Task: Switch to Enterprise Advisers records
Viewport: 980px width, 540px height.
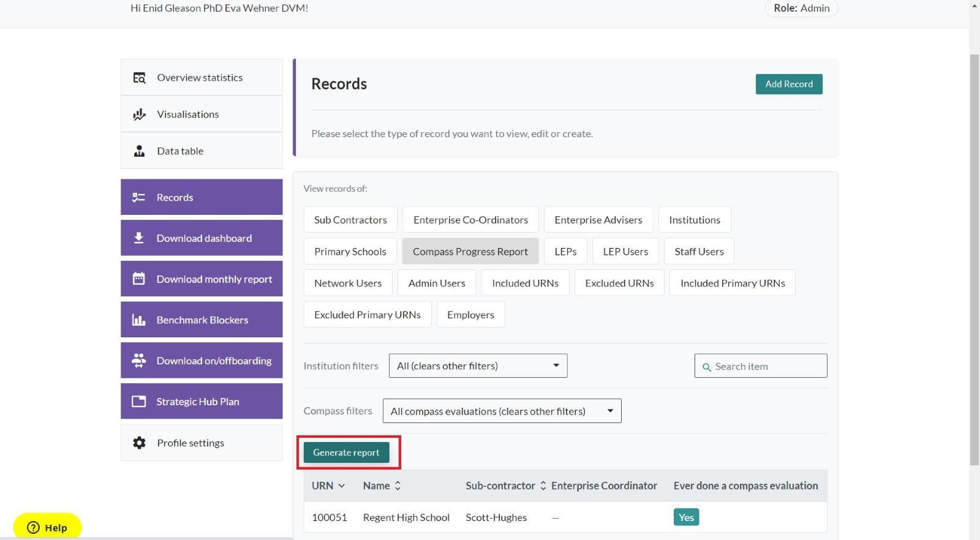Action: (598, 220)
